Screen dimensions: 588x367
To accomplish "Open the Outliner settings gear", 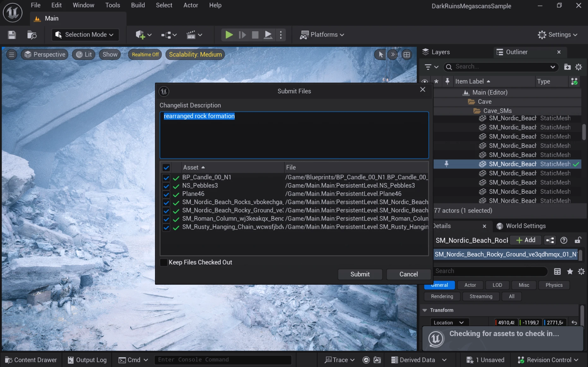I will pyautogui.click(x=579, y=67).
